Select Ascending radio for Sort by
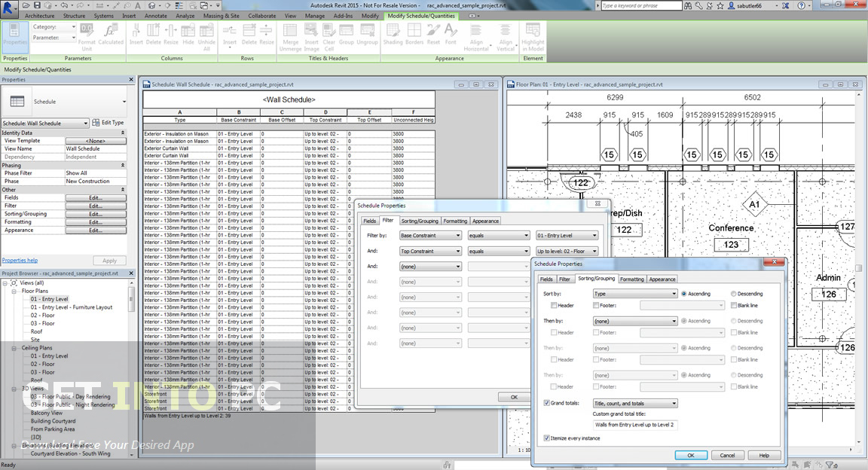The height and width of the screenshot is (470, 868). pyautogui.click(x=684, y=294)
